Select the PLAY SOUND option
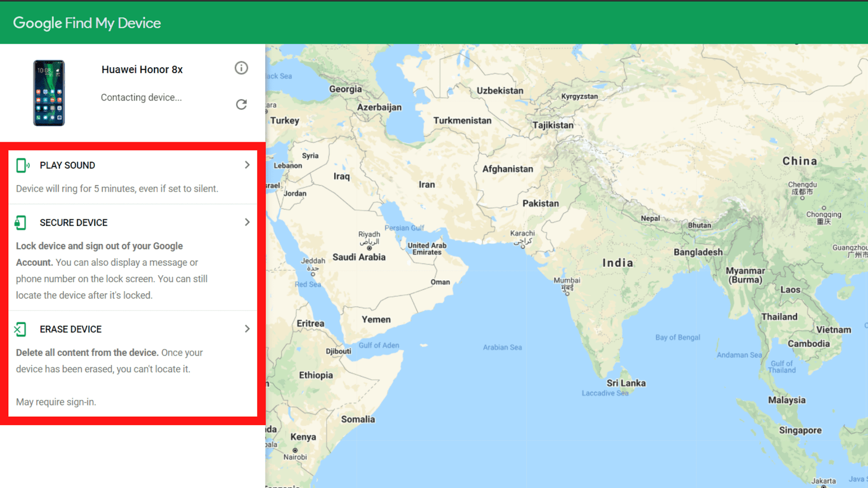The height and width of the screenshot is (488, 868). coord(67,165)
